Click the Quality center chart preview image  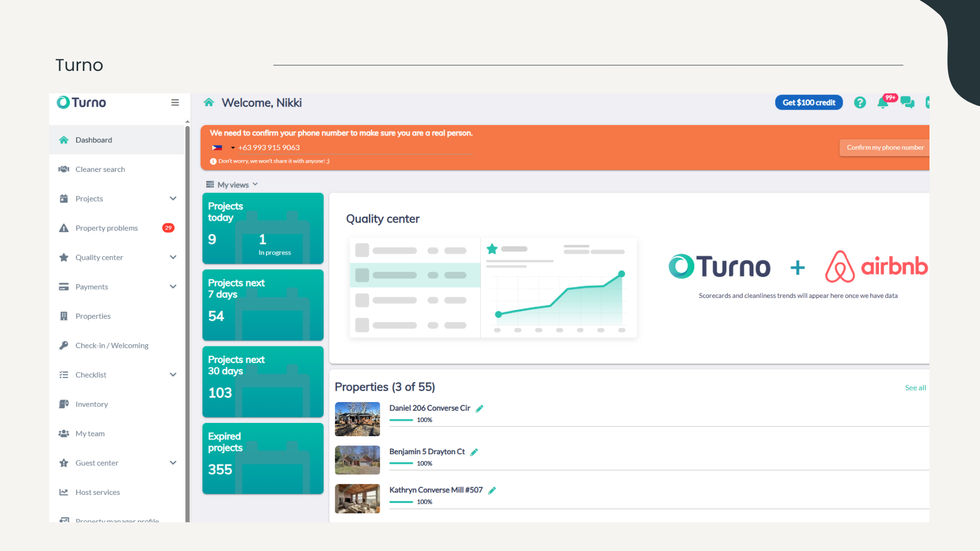(493, 287)
